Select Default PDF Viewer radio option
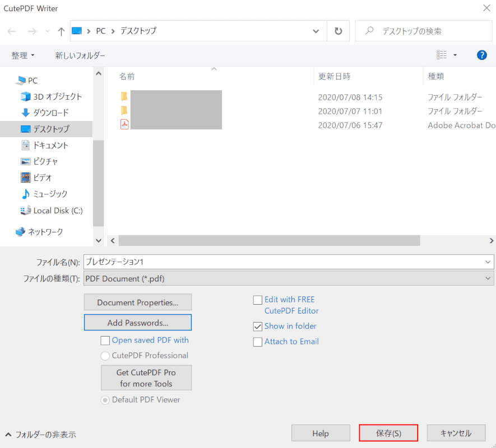Viewport: 496px width, 448px height. [x=105, y=400]
